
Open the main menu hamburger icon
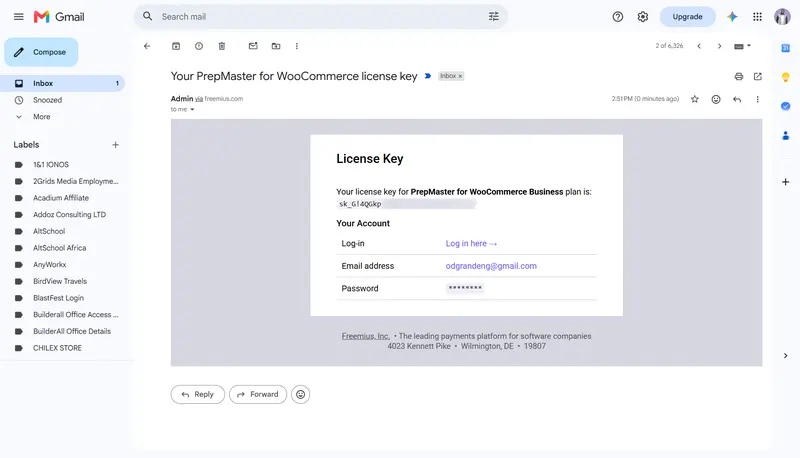[x=19, y=17]
